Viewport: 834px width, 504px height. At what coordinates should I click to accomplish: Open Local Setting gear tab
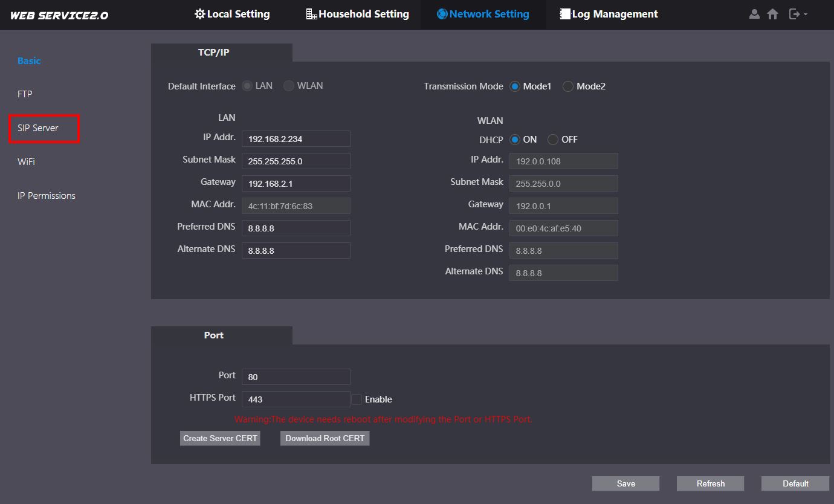click(232, 14)
